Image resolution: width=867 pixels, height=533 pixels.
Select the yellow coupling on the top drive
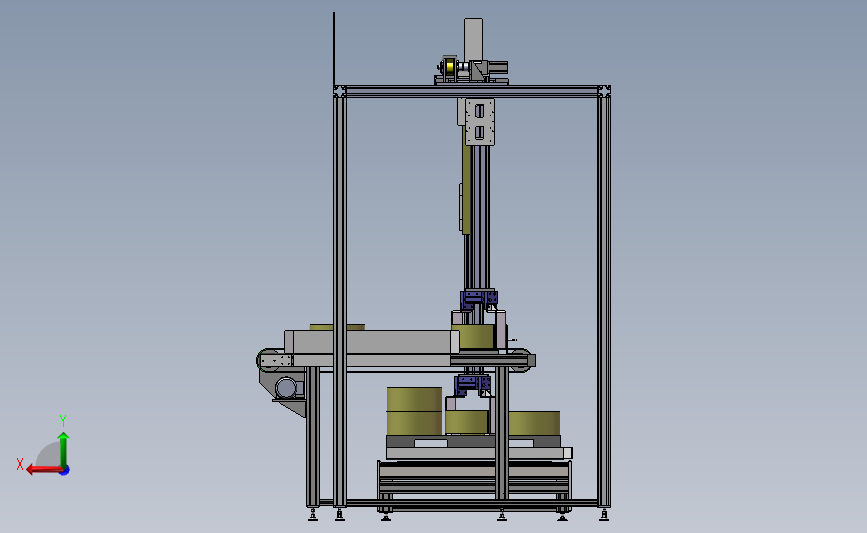pyautogui.click(x=450, y=67)
